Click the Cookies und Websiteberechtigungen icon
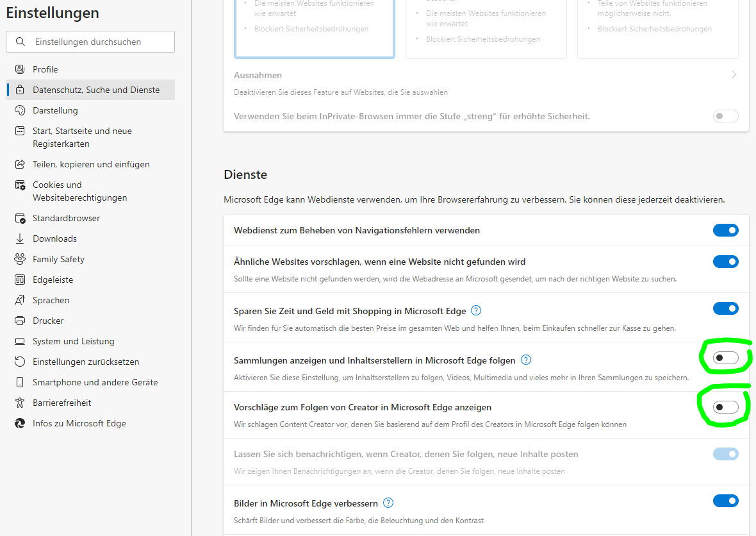756x536 pixels. click(20, 185)
